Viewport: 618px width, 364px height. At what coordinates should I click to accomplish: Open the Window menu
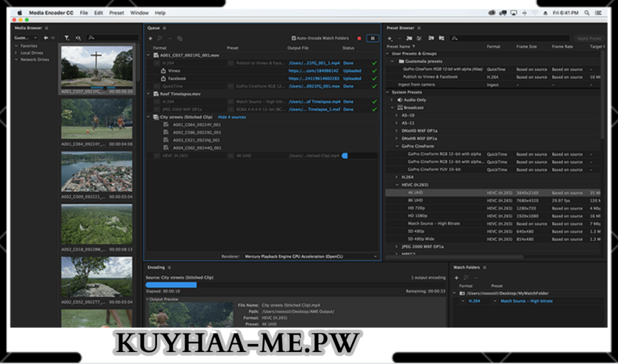tap(139, 13)
